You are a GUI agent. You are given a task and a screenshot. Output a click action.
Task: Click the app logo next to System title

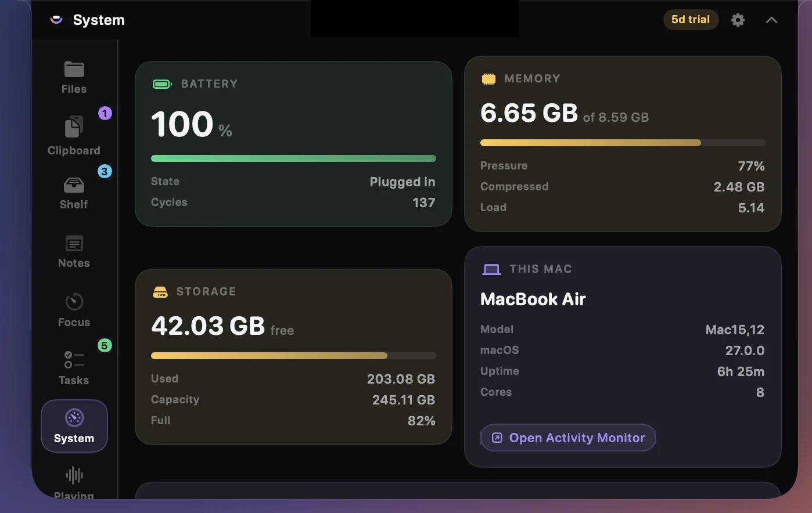[x=56, y=20]
